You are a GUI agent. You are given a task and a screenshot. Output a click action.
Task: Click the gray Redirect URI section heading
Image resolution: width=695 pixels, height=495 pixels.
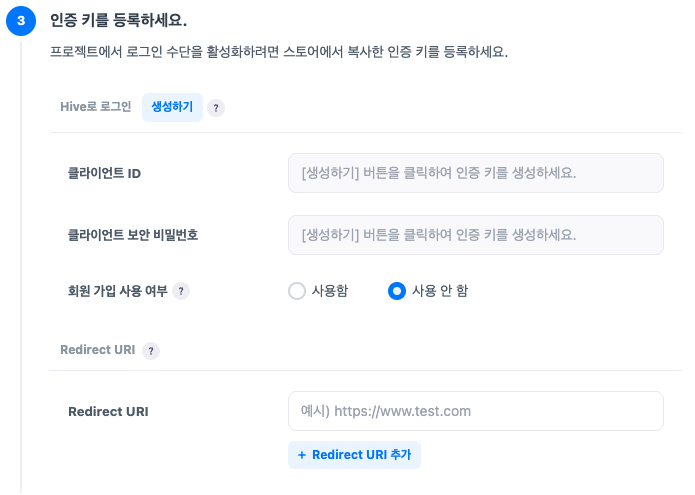click(x=98, y=350)
